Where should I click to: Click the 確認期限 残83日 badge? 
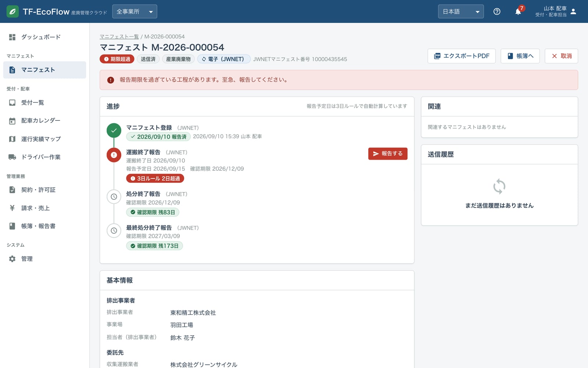click(153, 212)
